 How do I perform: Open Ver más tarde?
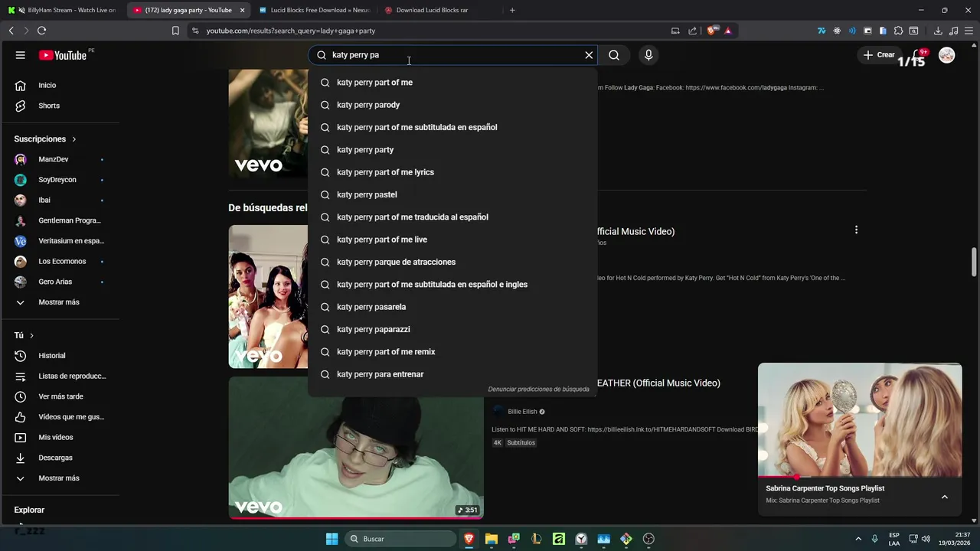point(60,396)
